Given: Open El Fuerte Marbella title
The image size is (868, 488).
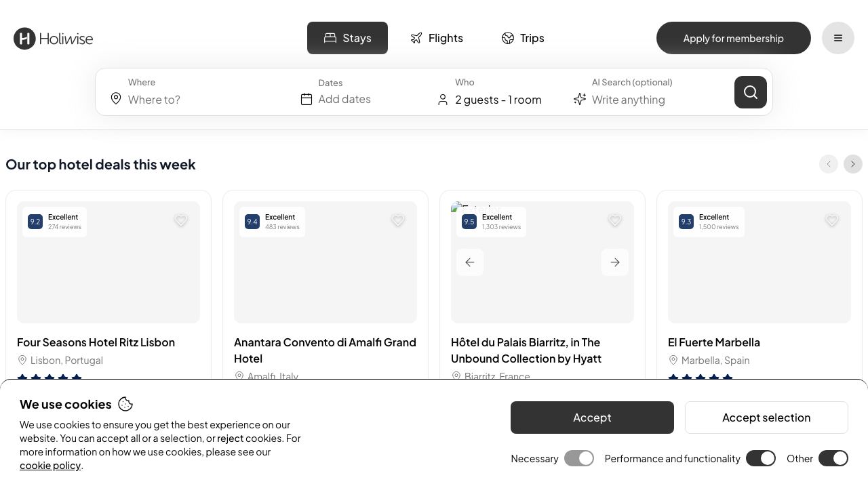Looking at the screenshot, I should point(714,342).
